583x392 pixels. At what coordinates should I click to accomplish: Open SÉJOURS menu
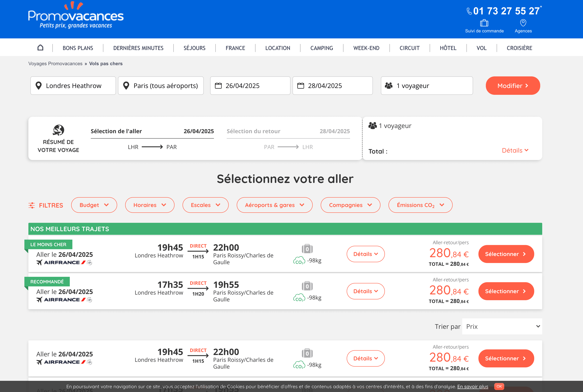pyautogui.click(x=194, y=48)
